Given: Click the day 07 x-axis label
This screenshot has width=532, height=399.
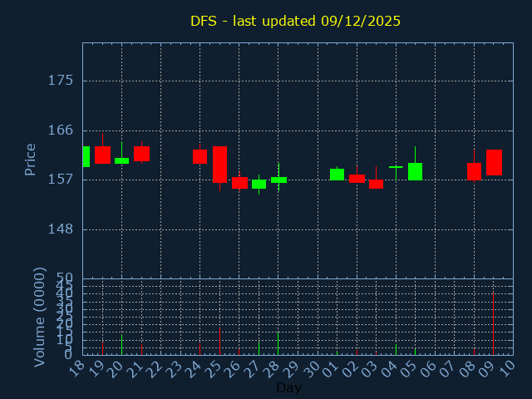Looking at the screenshot, I should coord(449,369).
